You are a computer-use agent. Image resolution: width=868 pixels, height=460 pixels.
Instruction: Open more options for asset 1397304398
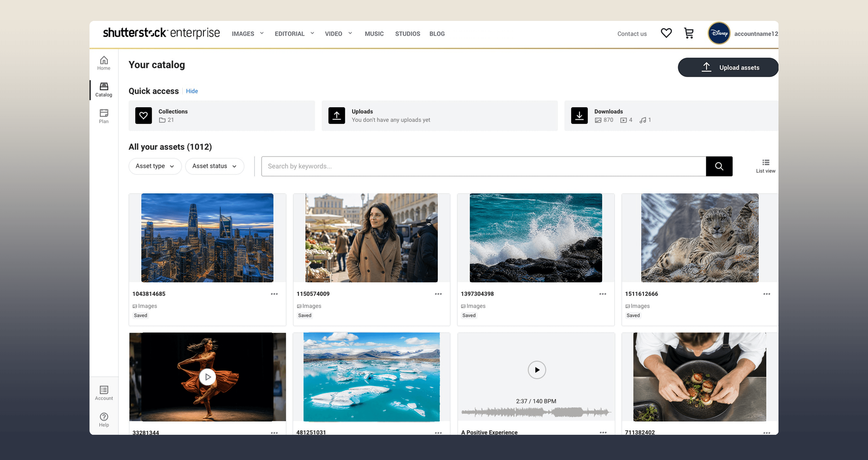click(602, 294)
